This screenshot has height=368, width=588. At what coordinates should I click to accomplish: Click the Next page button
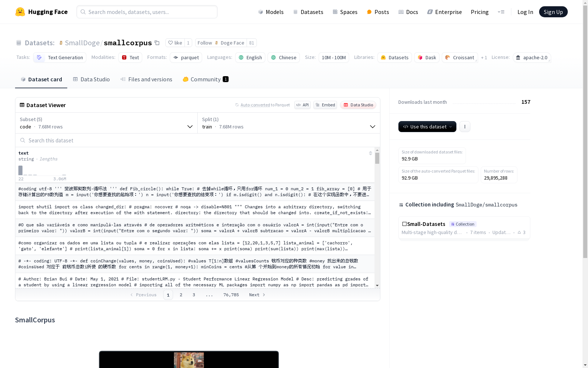[x=257, y=295]
